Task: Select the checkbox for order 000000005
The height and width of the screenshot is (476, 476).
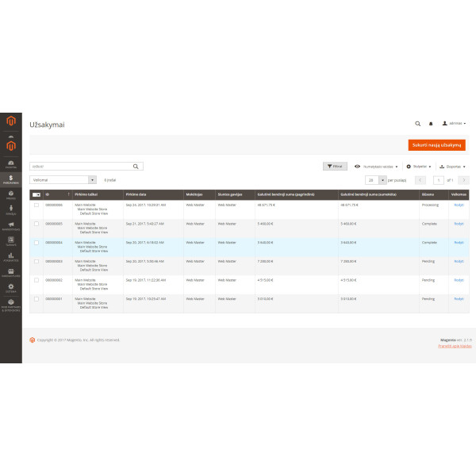Action: (36, 224)
